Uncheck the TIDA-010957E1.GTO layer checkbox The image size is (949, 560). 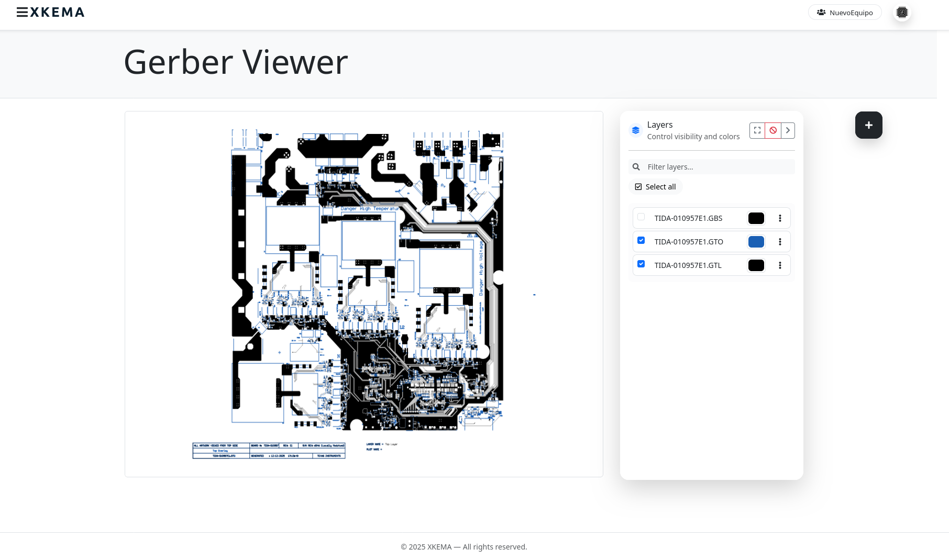tap(641, 240)
